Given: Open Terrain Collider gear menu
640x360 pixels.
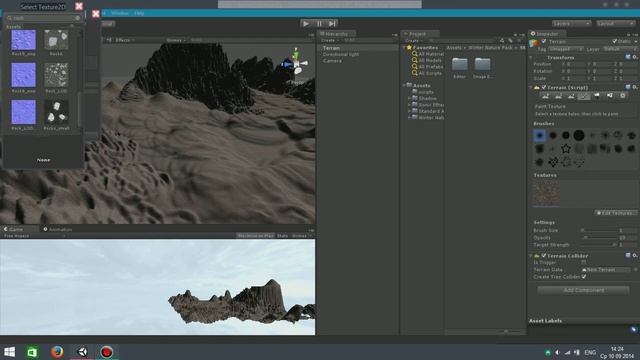Looking at the screenshot, I should tap(635, 256).
